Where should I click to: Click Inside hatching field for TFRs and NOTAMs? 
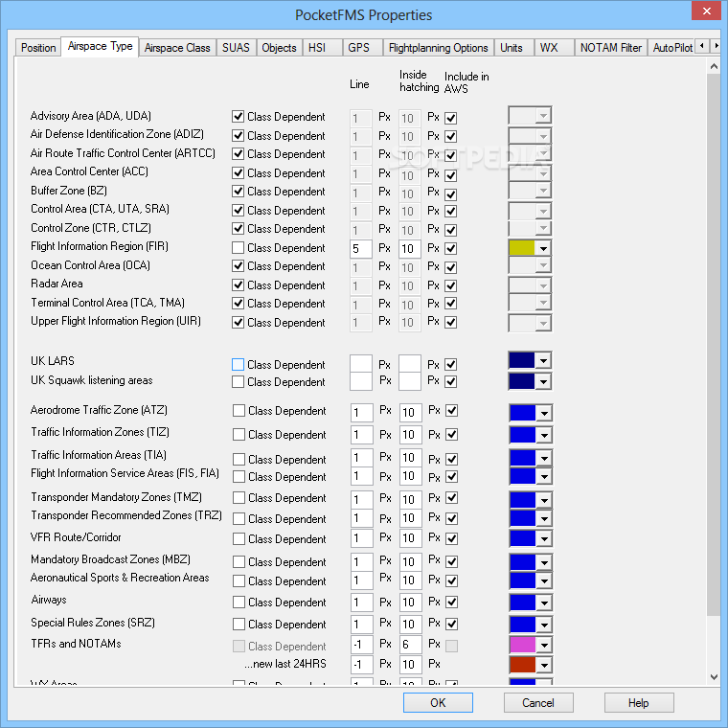click(410, 645)
